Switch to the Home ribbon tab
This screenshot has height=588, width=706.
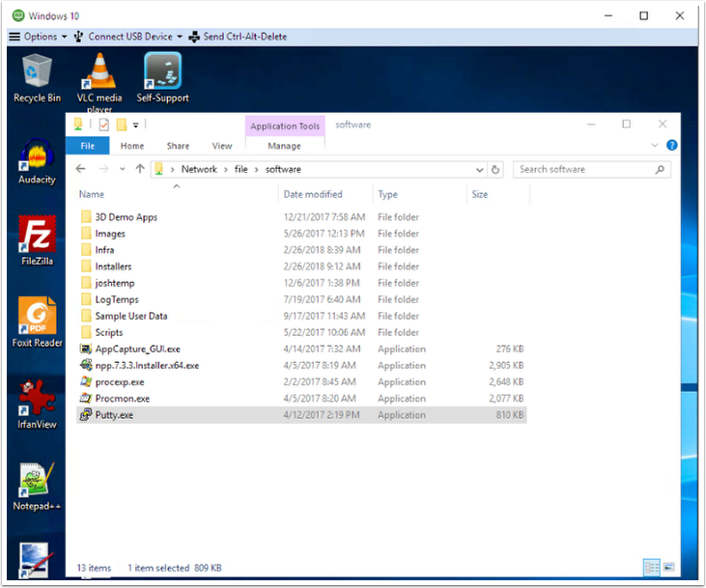click(x=132, y=146)
